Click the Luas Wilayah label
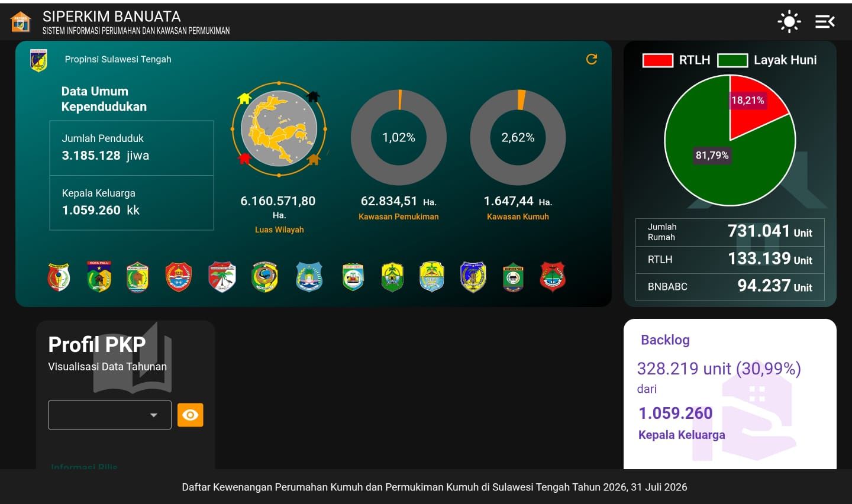This screenshot has width=852, height=504. pos(279,230)
